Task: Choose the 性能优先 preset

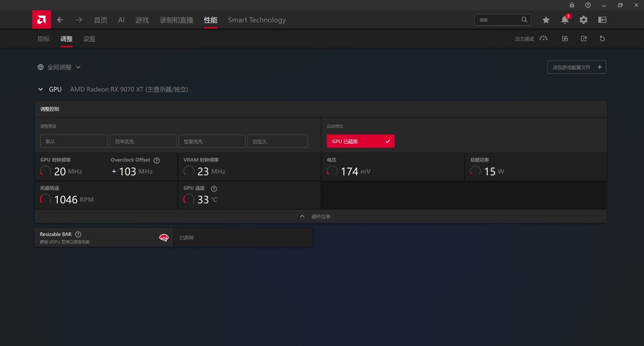Action: pyautogui.click(x=212, y=141)
